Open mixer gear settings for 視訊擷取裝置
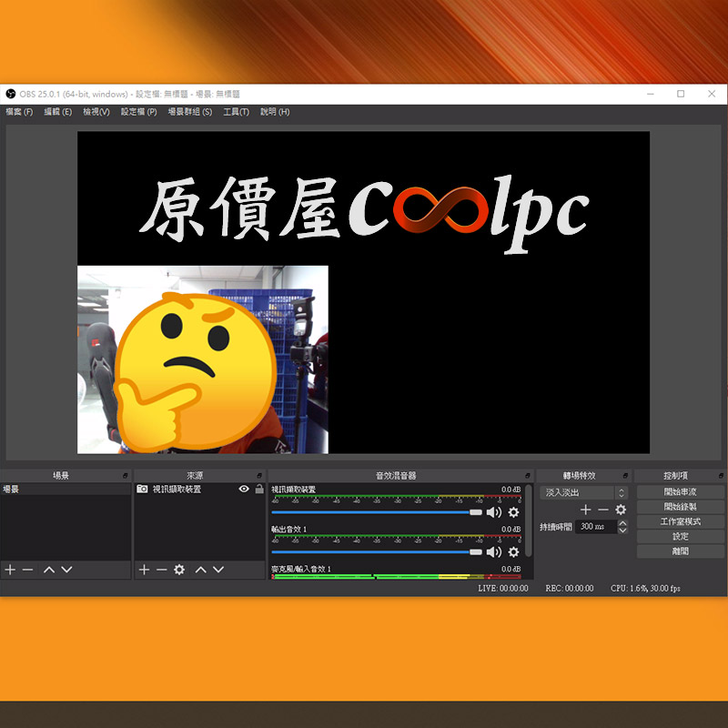 (x=513, y=512)
